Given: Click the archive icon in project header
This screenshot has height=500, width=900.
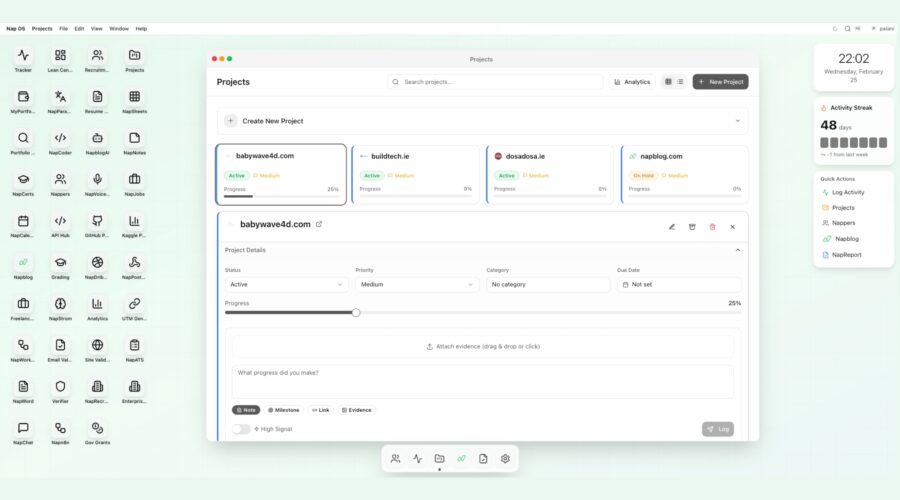Looking at the screenshot, I should tap(692, 227).
